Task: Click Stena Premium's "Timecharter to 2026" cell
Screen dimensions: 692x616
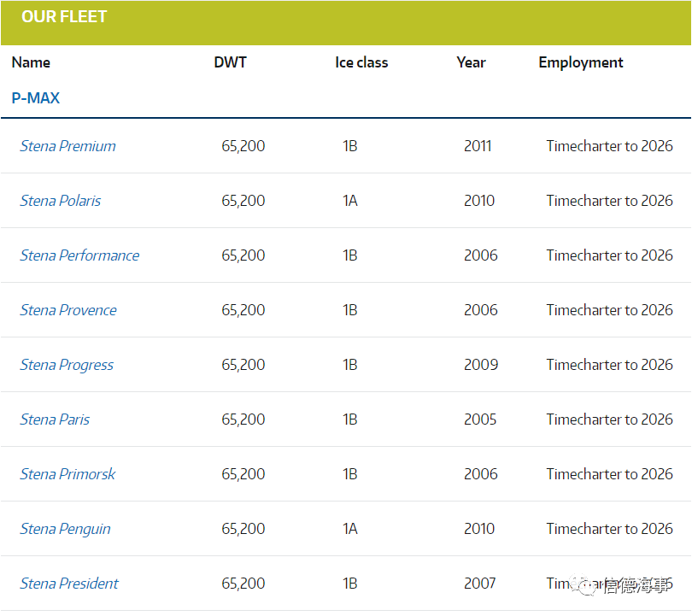Action: (x=609, y=146)
